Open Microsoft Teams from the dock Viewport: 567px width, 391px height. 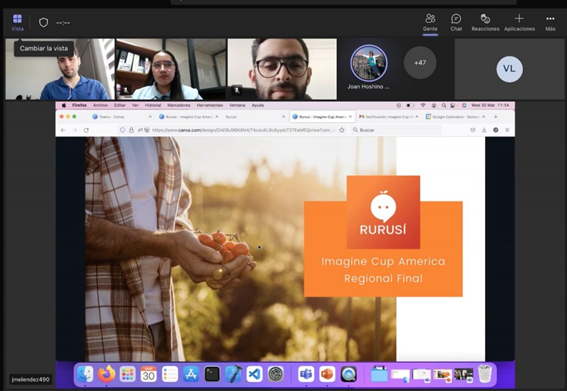click(306, 374)
